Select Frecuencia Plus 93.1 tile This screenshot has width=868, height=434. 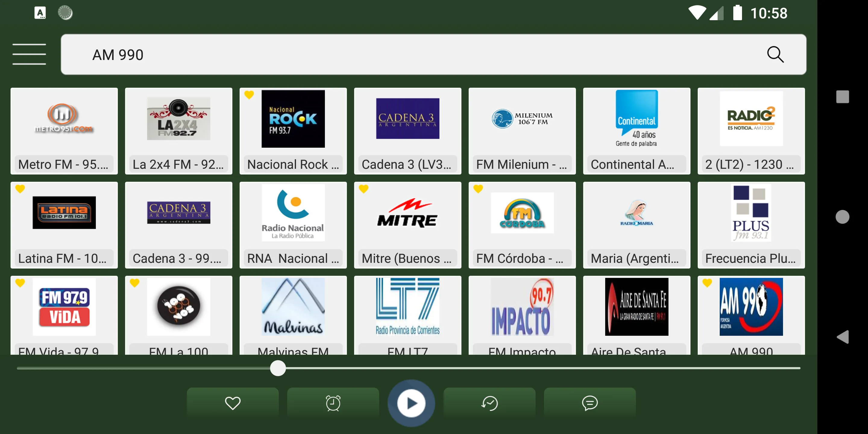coord(751,225)
